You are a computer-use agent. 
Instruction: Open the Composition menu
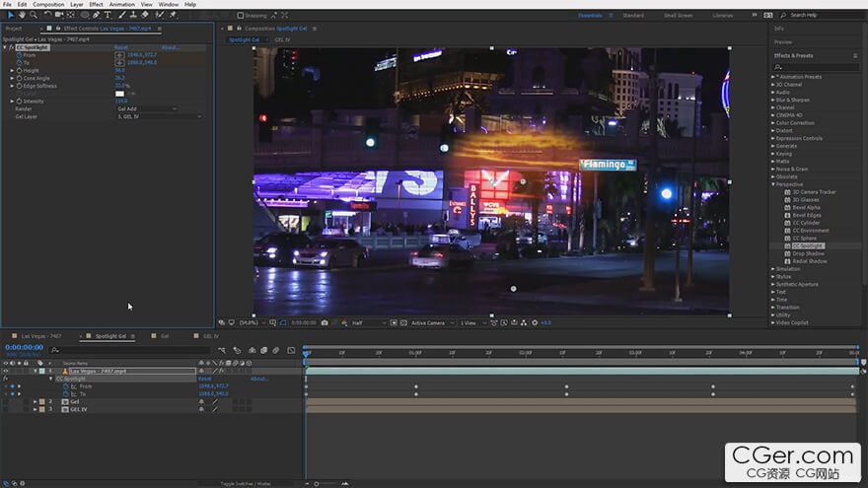click(48, 4)
